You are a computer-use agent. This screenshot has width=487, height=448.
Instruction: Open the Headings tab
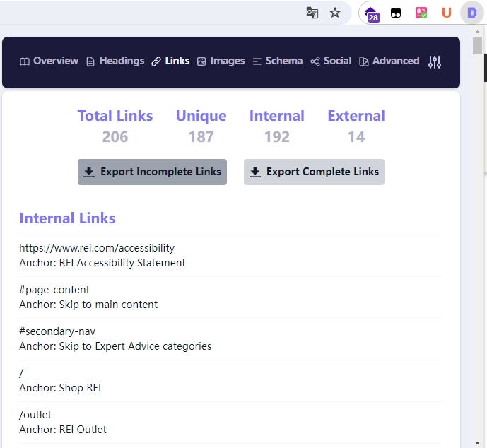115,61
